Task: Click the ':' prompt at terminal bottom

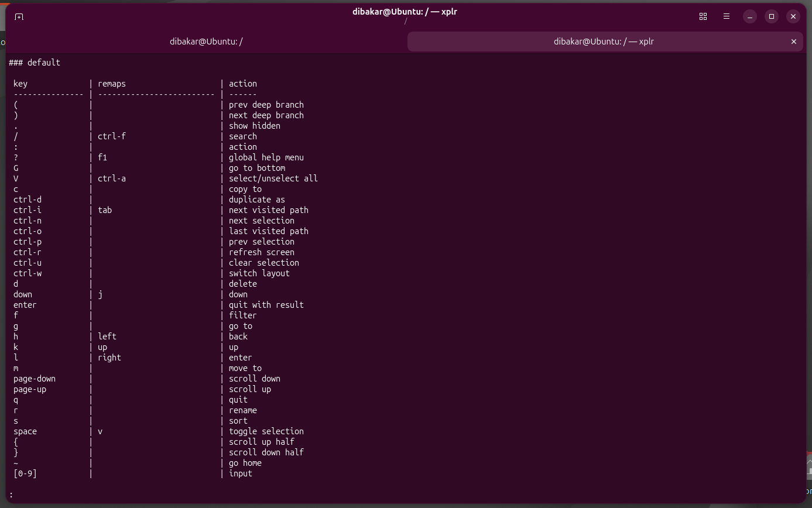Action: pyautogui.click(x=11, y=495)
